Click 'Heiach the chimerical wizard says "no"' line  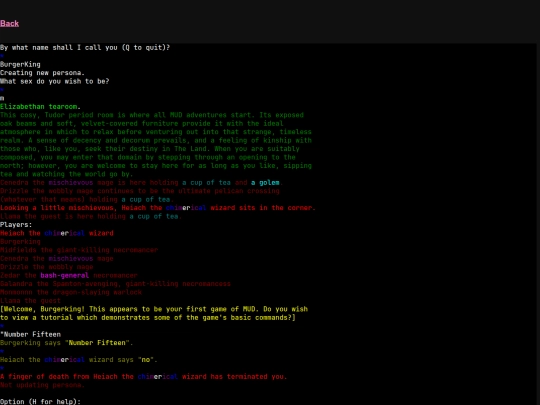point(79,360)
